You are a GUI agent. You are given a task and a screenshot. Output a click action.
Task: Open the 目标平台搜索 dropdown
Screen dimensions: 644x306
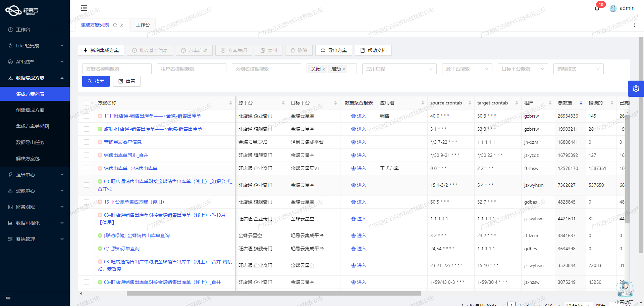coord(523,69)
